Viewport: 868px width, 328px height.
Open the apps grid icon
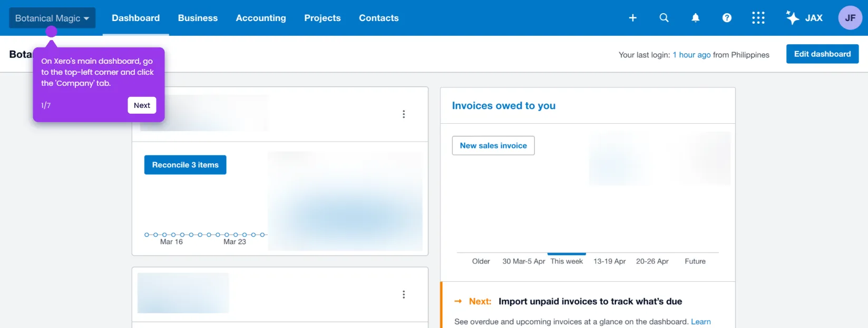[758, 18]
